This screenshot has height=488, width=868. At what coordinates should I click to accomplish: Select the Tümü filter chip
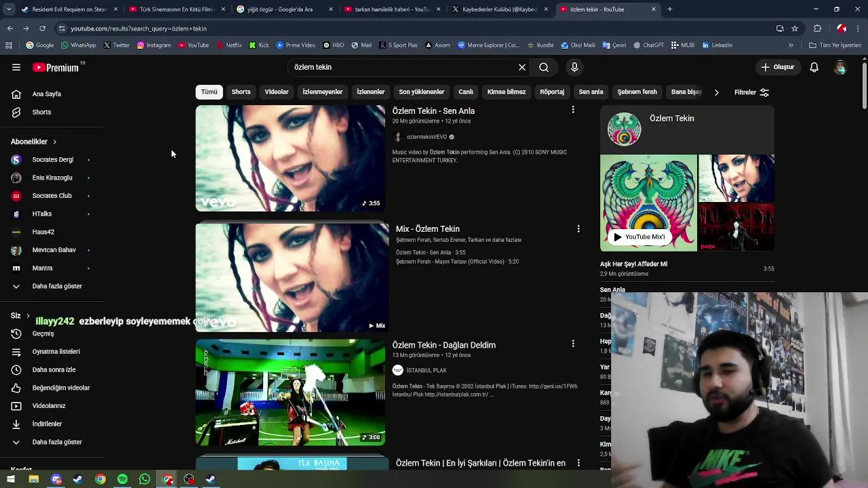pyautogui.click(x=209, y=92)
